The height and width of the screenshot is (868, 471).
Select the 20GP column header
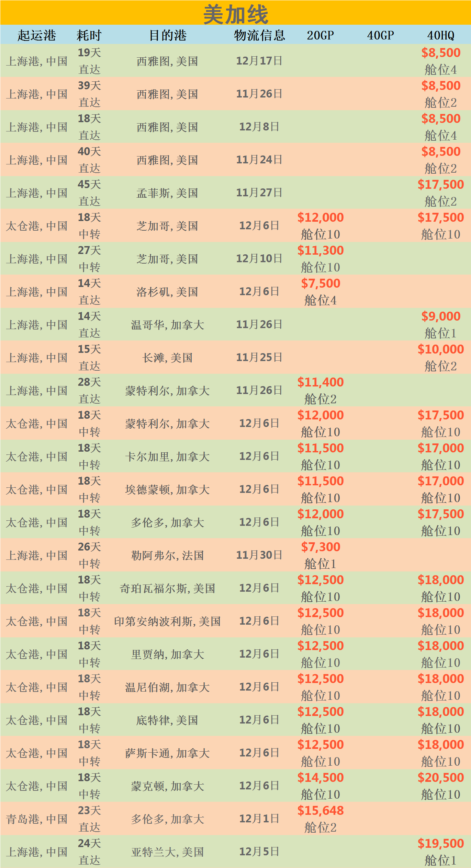tap(320, 35)
